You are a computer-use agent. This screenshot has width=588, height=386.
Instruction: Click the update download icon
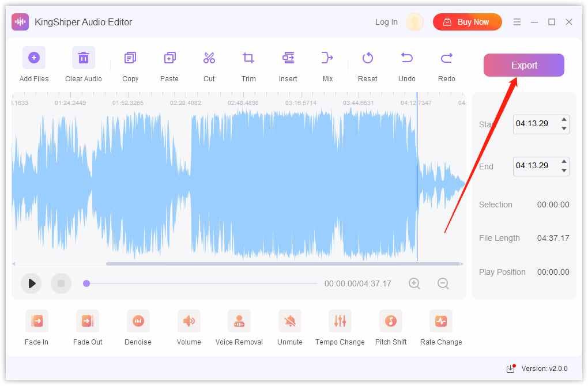pos(511,369)
